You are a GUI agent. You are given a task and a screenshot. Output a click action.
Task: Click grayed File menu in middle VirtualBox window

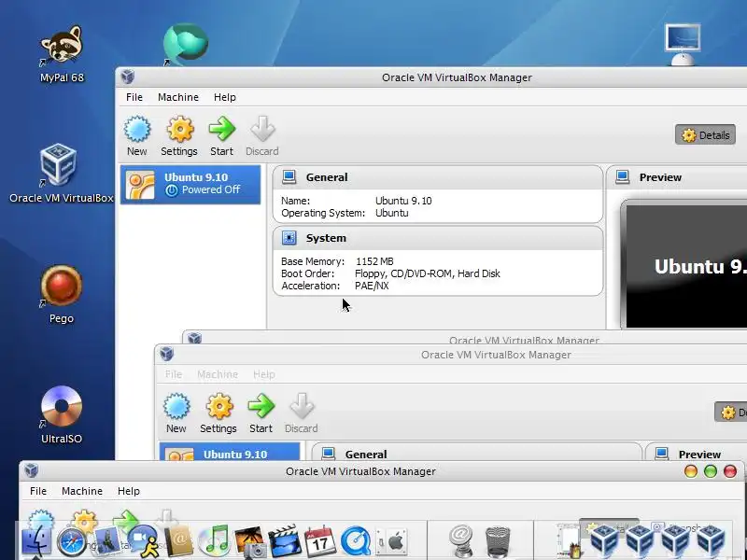click(174, 374)
